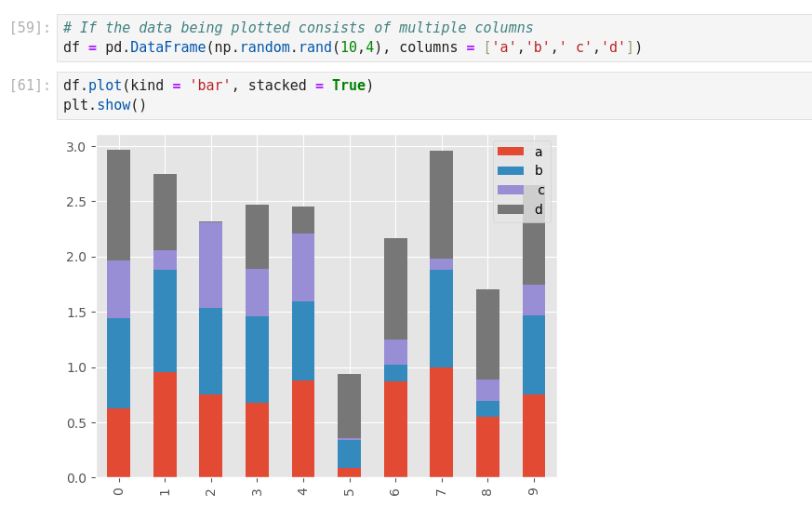Click the gray segment of bar 8

(487, 334)
